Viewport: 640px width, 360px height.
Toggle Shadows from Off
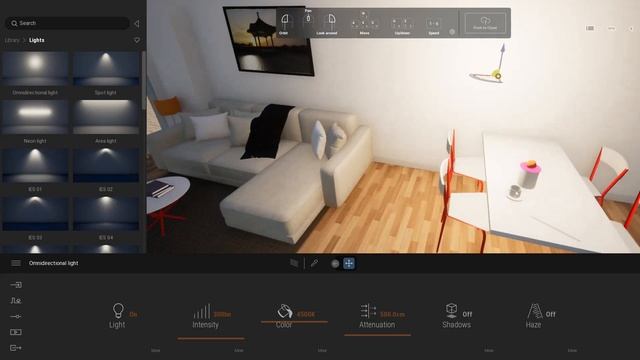(x=467, y=314)
